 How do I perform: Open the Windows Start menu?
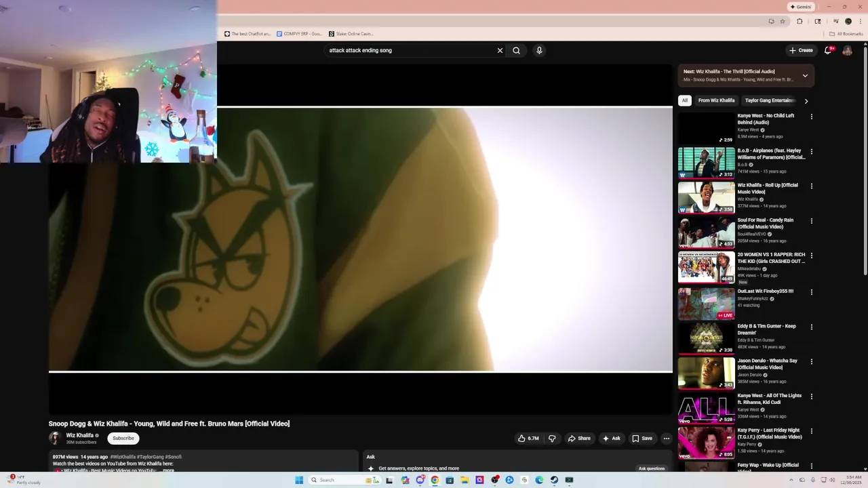pos(299,480)
